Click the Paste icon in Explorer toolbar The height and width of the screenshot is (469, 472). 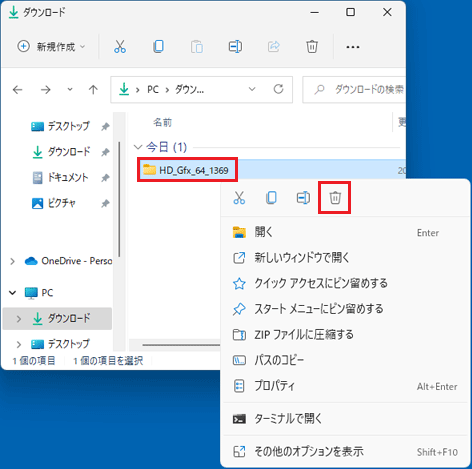[x=197, y=46]
